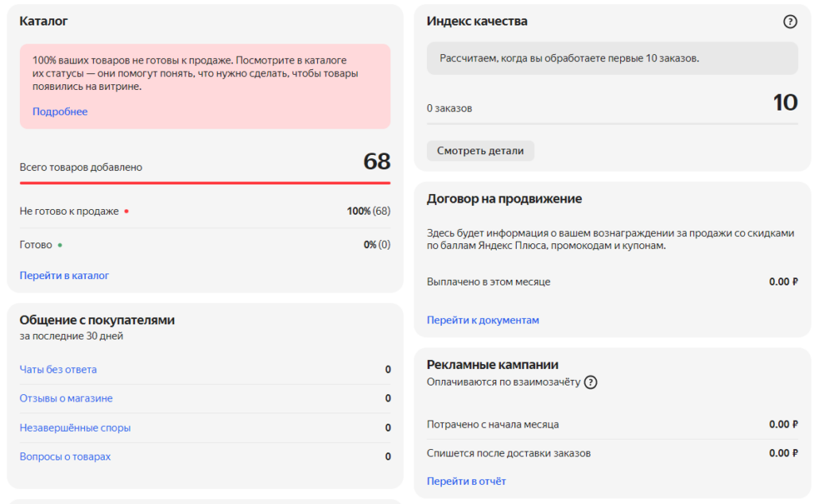814x504 pixels.
Task: Click the red catalog progress bar
Action: [205, 183]
